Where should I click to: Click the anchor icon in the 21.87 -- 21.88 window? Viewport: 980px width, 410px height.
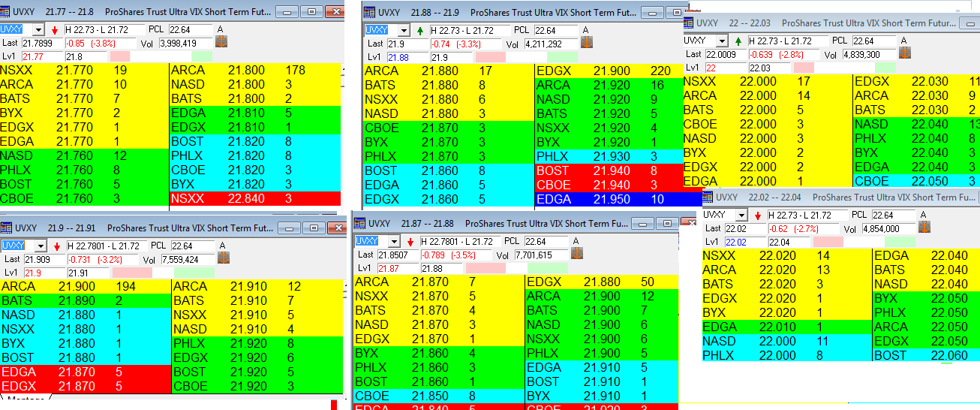576,254
